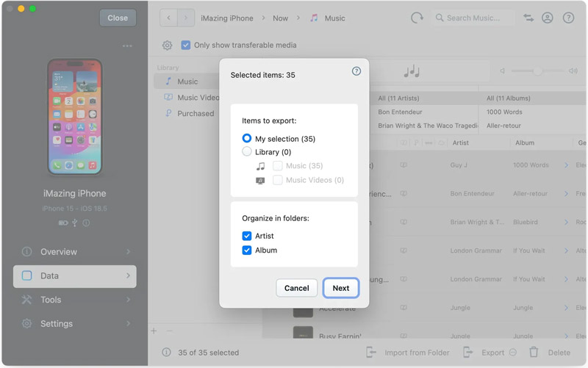Open the transfers arrows icon in toolbar
Image resolution: width=588 pixels, height=368 pixels.
point(528,18)
